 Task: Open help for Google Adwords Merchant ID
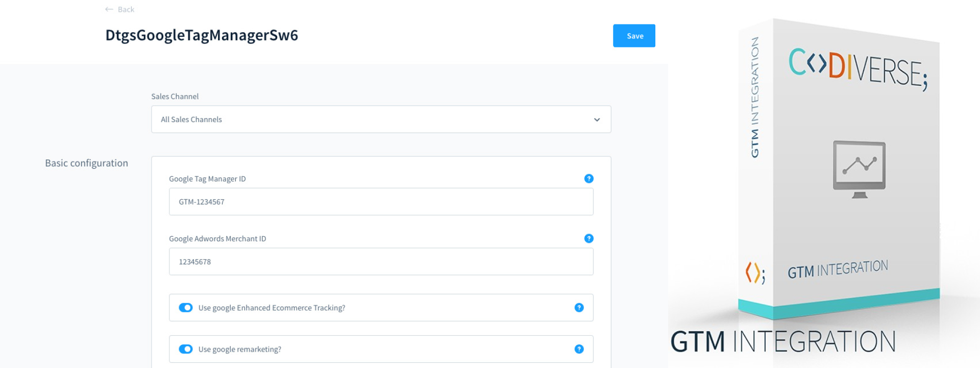[589, 238]
